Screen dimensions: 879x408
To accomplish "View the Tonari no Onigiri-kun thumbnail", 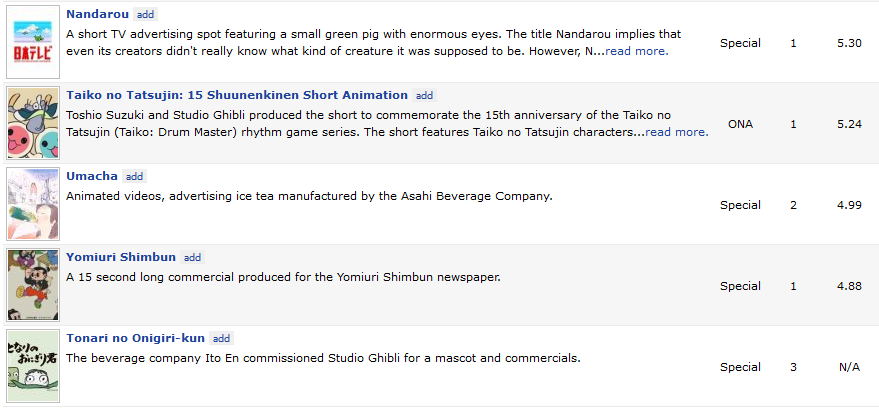I will [33, 366].
